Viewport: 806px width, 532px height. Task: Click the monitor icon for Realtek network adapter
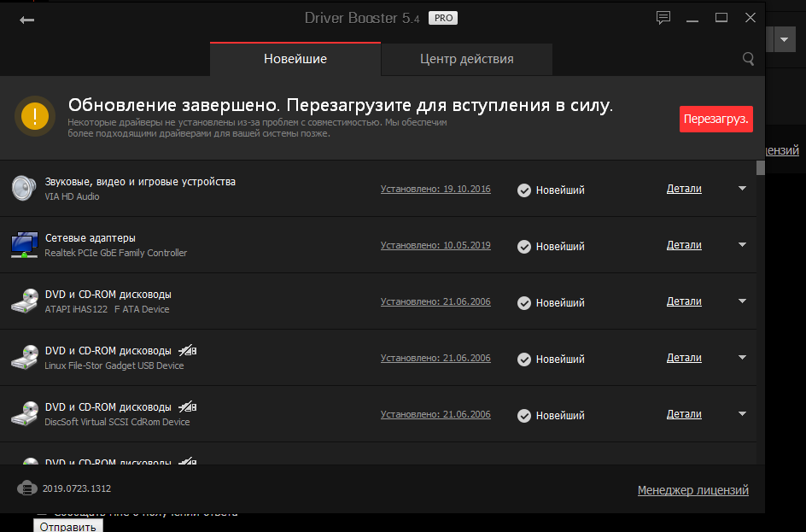[x=24, y=245]
